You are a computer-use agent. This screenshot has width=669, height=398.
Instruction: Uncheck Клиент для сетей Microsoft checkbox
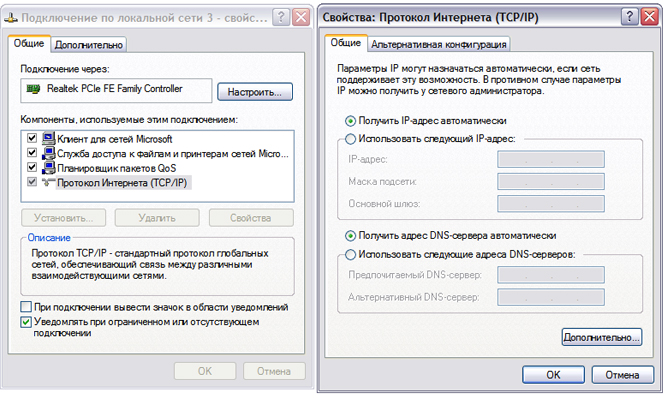pyautogui.click(x=32, y=138)
